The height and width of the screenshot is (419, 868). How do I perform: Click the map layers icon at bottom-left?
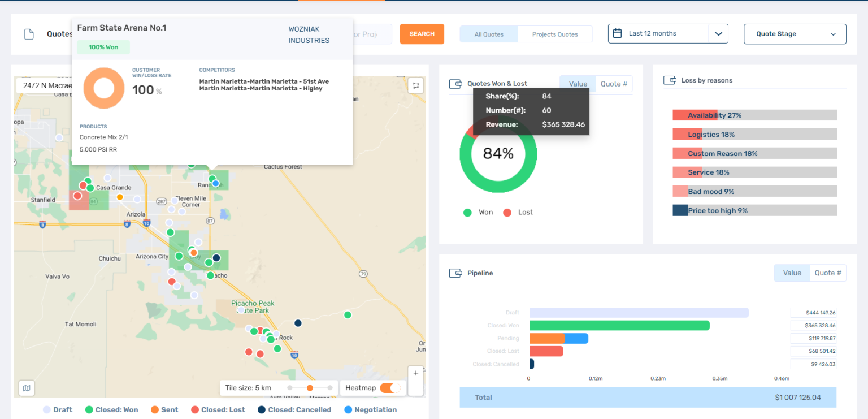pos(26,388)
